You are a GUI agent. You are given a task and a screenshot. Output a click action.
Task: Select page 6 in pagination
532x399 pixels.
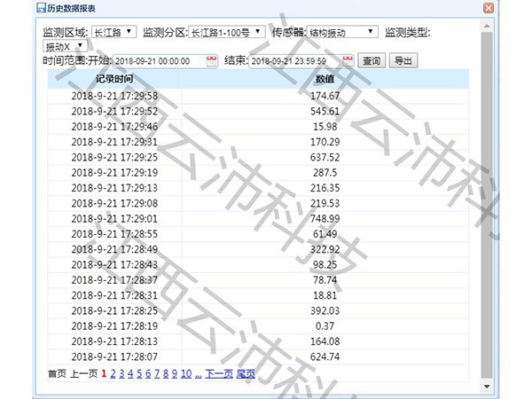(x=148, y=374)
